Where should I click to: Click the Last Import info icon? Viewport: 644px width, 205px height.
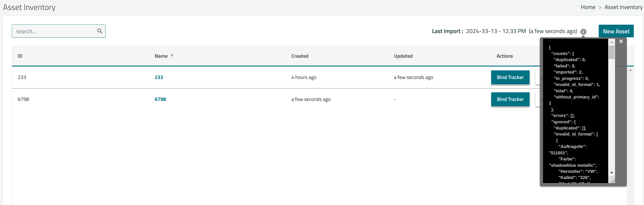click(x=583, y=32)
